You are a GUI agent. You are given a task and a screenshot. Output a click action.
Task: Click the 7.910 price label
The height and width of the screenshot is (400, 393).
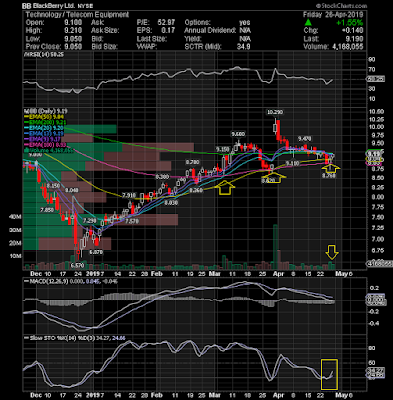point(129,195)
